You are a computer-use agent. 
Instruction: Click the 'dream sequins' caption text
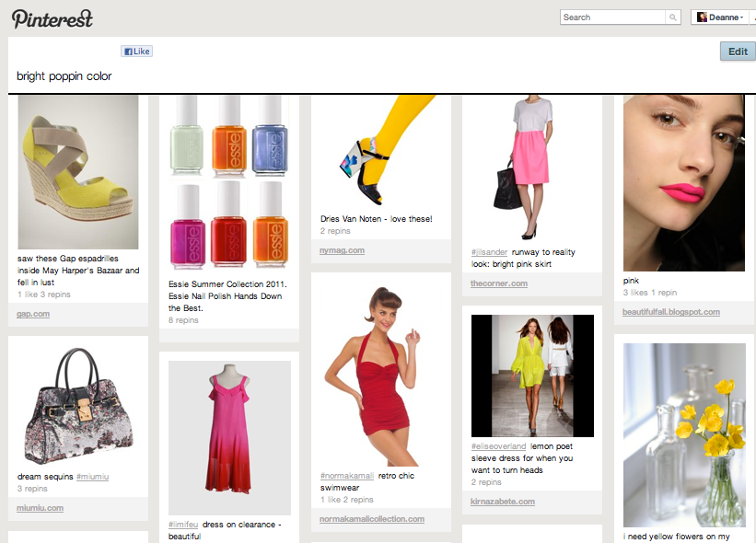(45, 477)
